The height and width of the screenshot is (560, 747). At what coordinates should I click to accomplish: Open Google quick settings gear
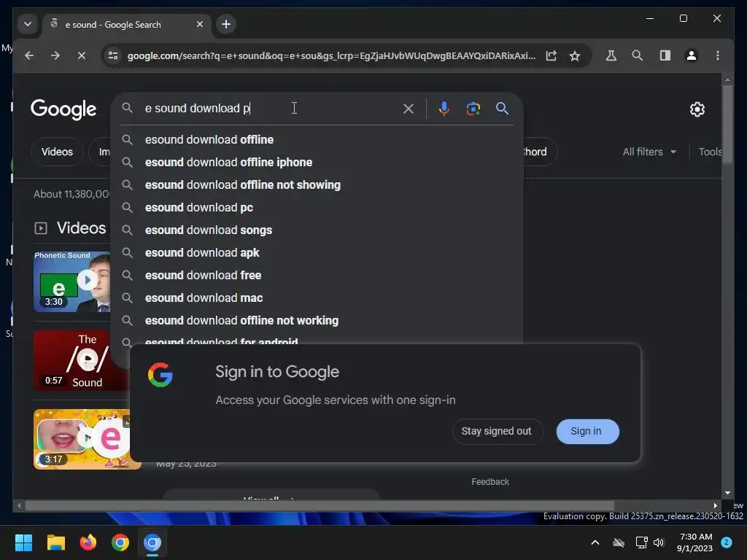[697, 109]
